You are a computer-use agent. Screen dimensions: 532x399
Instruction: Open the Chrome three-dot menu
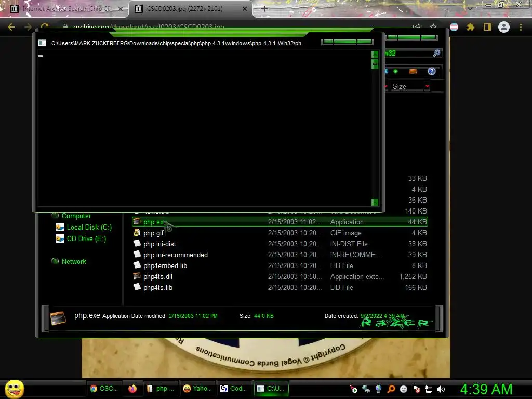click(521, 27)
